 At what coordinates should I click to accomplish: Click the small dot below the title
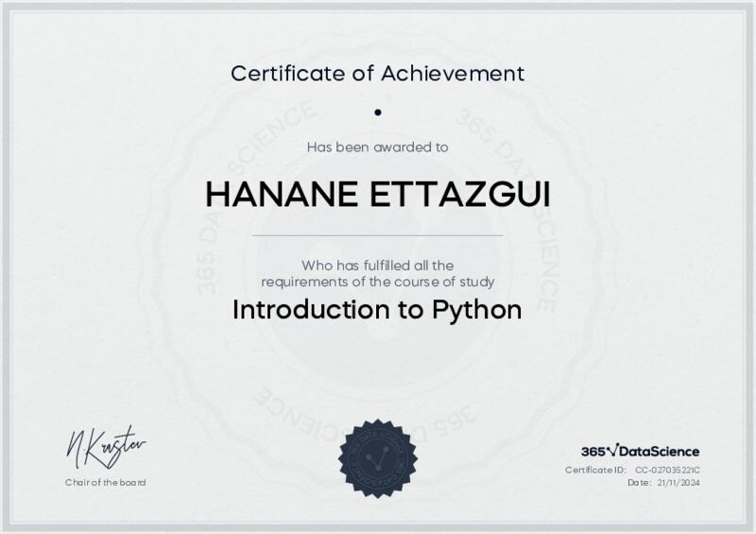[x=377, y=112]
